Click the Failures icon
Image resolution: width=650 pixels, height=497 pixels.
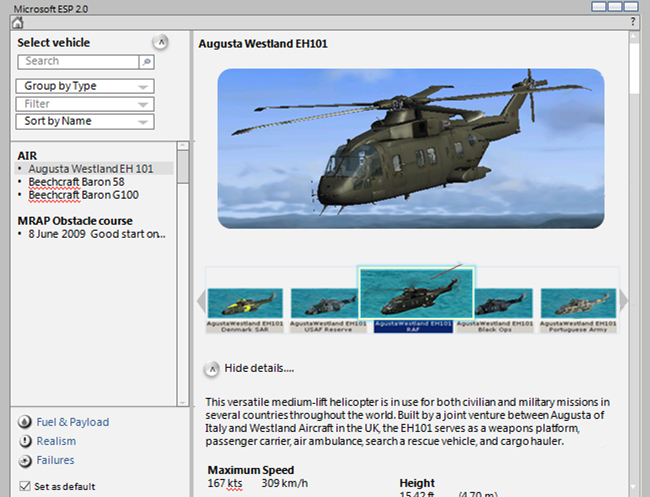click(25, 461)
